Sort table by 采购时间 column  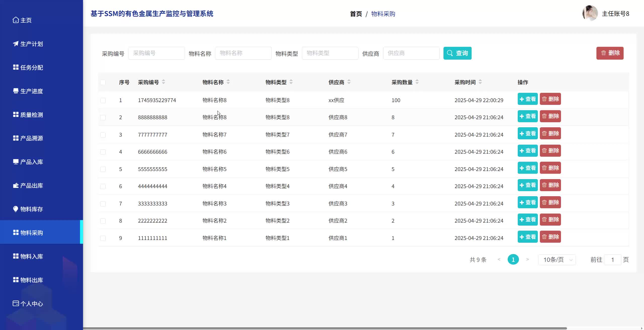tap(480, 82)
